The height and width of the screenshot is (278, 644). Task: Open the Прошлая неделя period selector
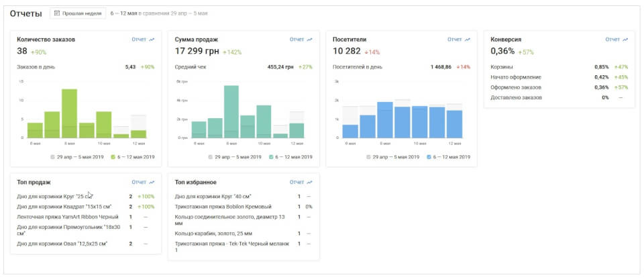(x=78, y=13)
